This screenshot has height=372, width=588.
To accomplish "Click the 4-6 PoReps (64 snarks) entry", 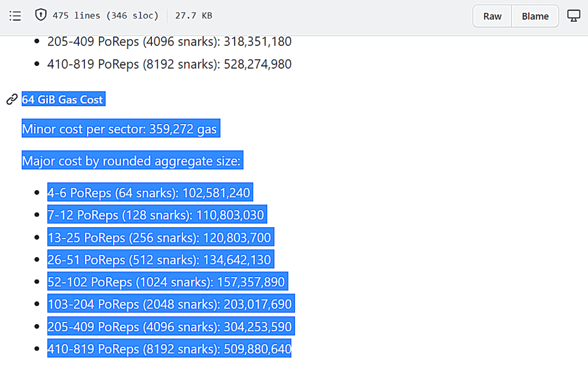I will coord(149,193).
